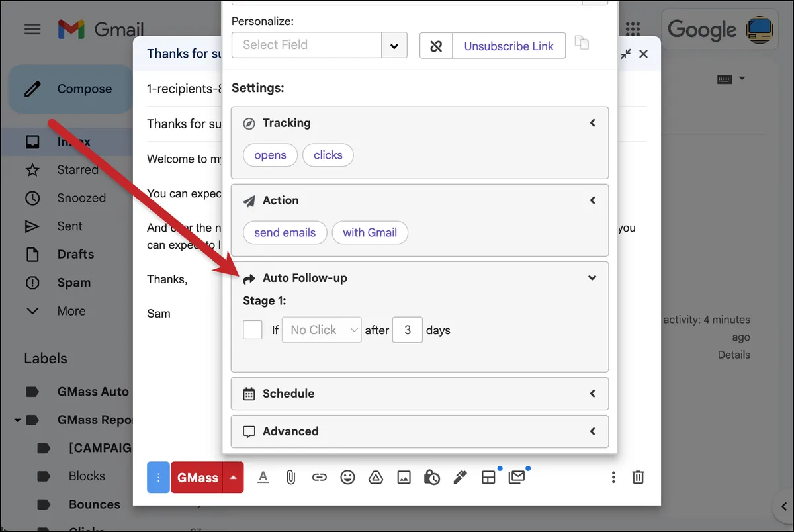794x532 pixels.
Task: Open the Google account avatar
Action: tap(760, 30)
